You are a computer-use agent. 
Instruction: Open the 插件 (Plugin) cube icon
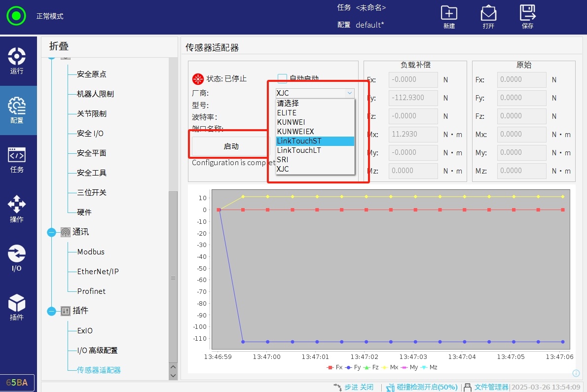click(17, 307)
